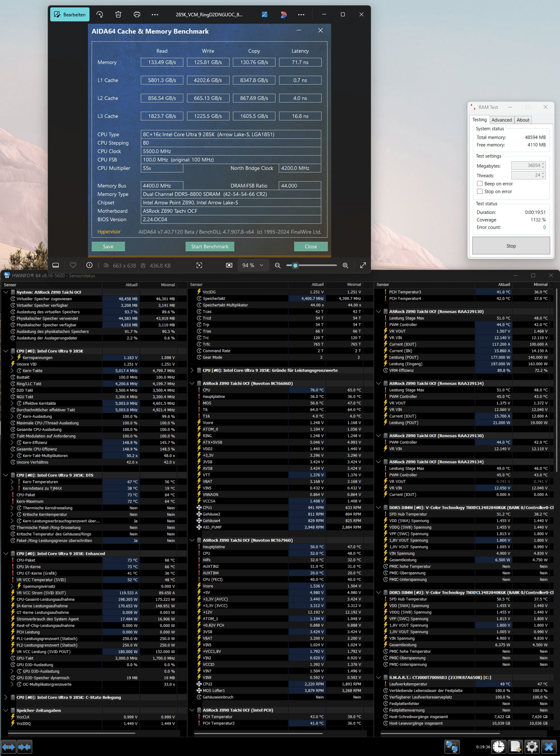Open the three-dot menu next to Designer icon
Image resolution: width=560 pixels, height=756 pixels.
(301, 14)
